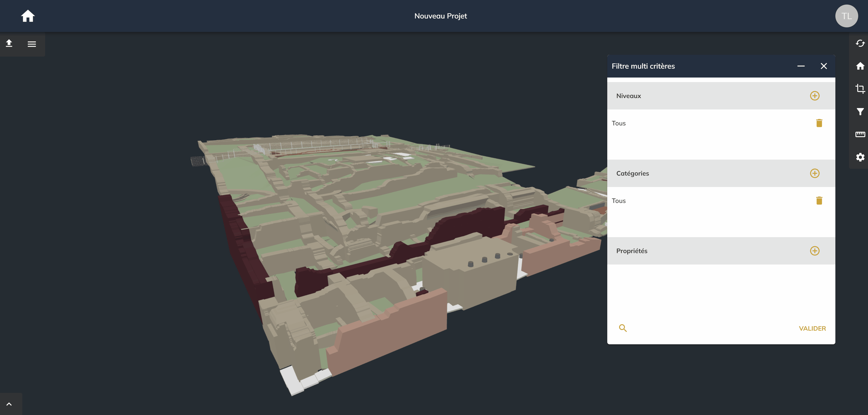
Task: Click the Nouveau Projet title
Action: [441, 16]
